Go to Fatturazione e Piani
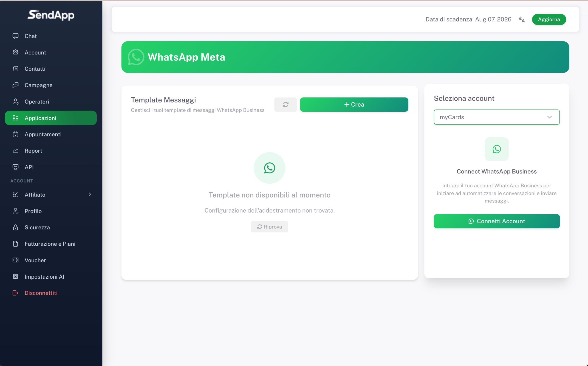588x366 pixels. click(50, 244)
